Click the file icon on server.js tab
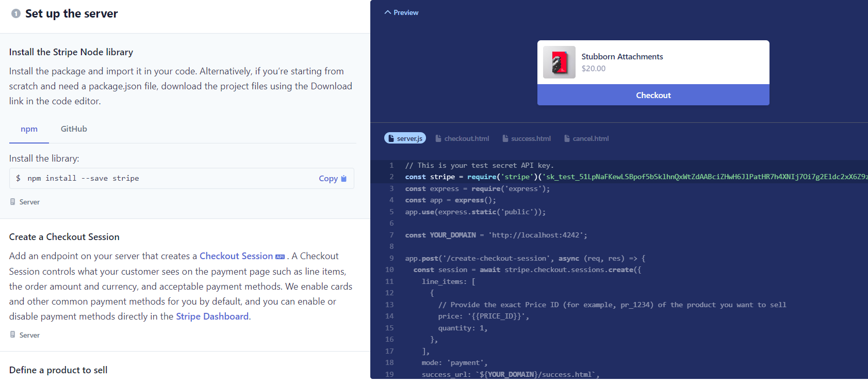The image size is (868, 381). pyautogui.click(x=391, y=138)
